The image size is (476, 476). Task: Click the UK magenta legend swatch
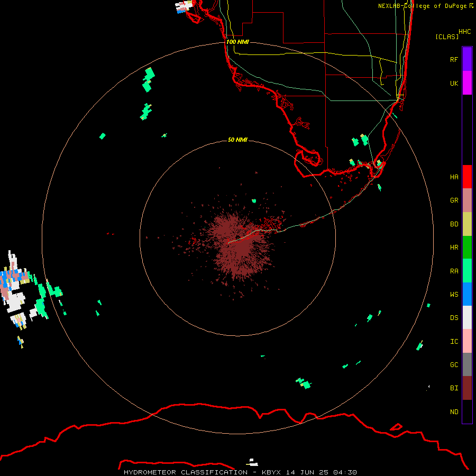(x=467, y=83)
